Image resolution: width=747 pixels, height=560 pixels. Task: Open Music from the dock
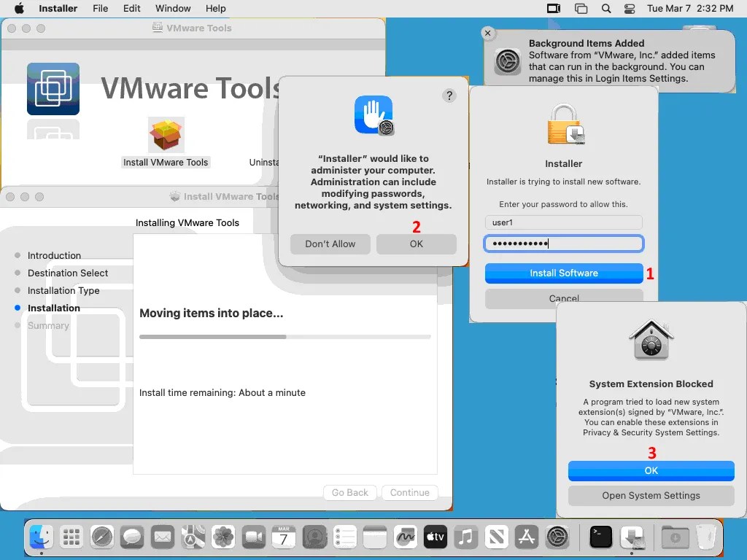click(x=466, y=537)
